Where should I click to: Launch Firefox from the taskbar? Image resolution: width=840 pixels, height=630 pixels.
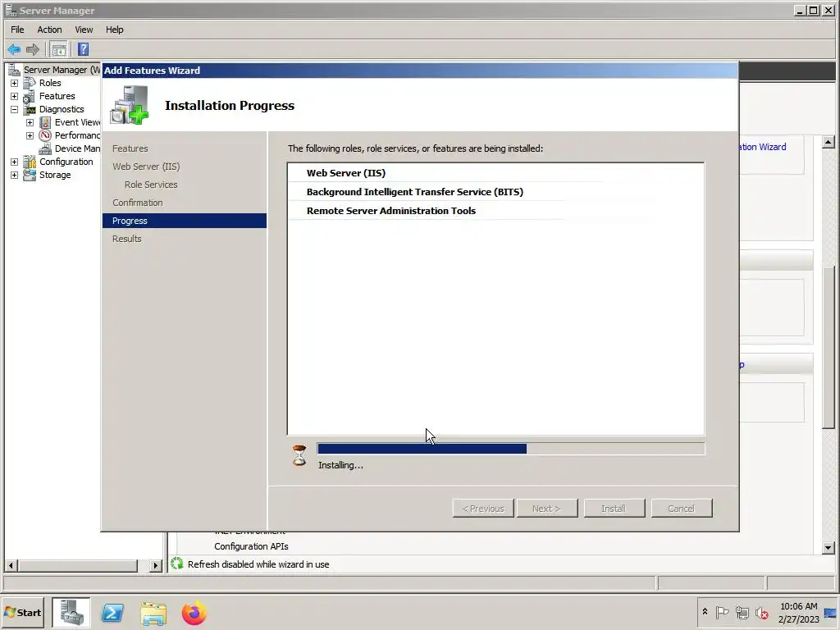[x=194, y=613]
